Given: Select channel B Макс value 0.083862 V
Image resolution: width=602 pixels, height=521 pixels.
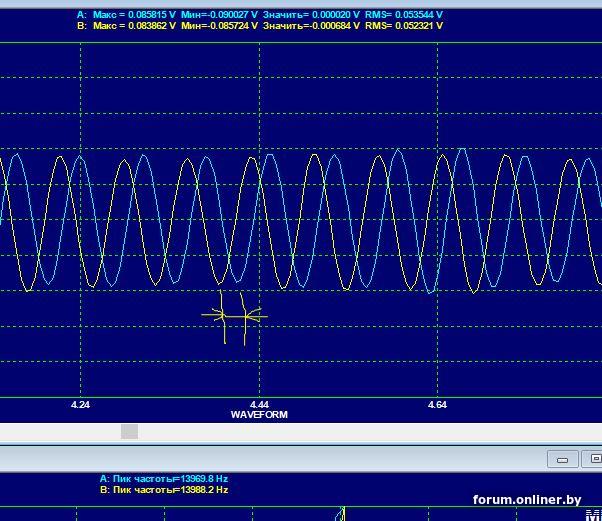Looking at the screenshot, I should tap(132, 26).
